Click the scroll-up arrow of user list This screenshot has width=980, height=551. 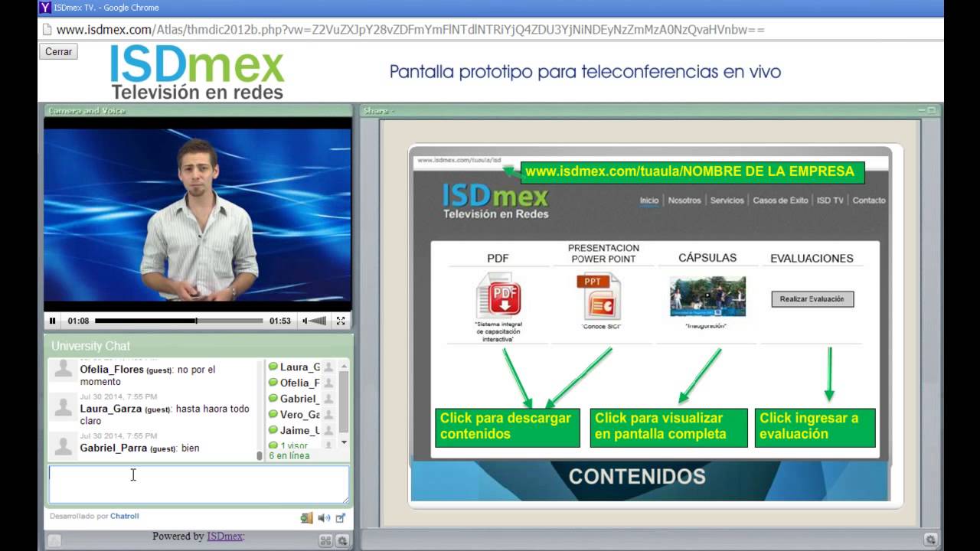click(x=344, y=366)
